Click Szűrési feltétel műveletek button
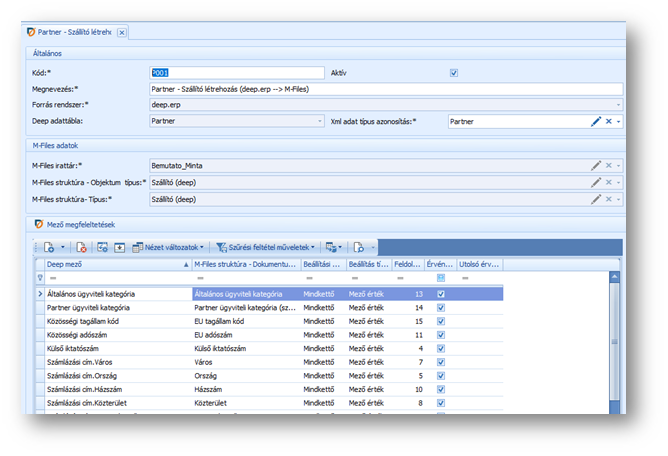 coord(266,246)
